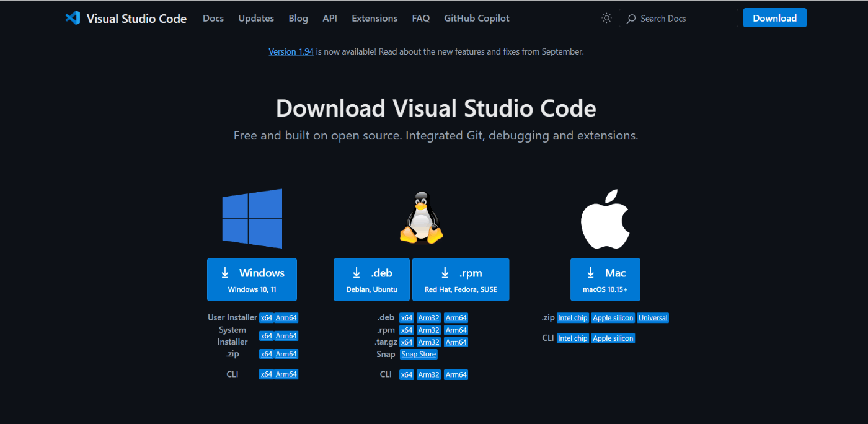Open the Docs menu item
The image size is (868, 424).
[213, 18]
